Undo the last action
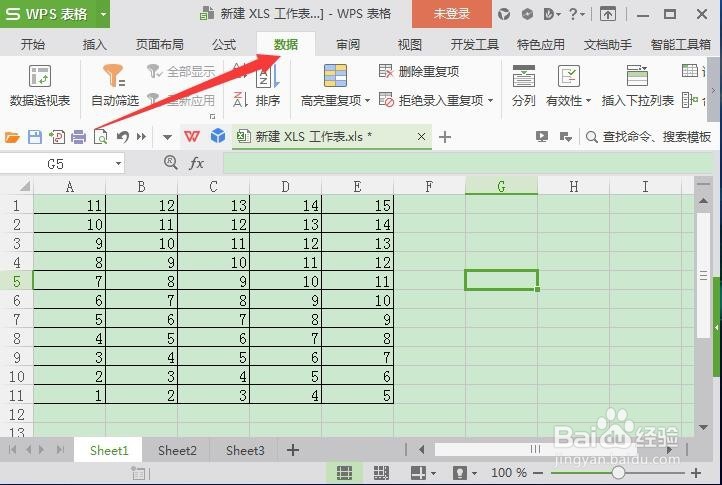The height and width of the screenshot is (485, 722). [x=122, y=137]
